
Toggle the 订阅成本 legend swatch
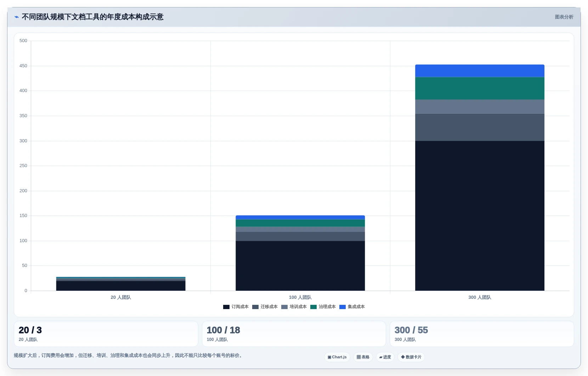coord(226,307)
